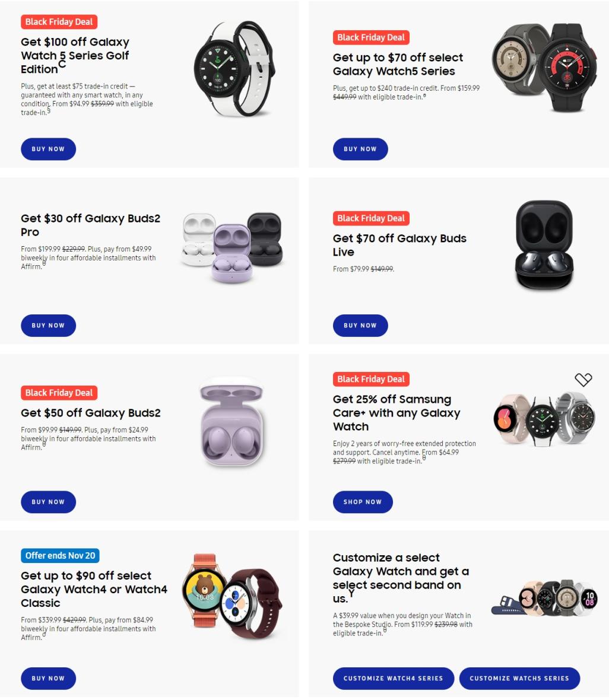Buy the Galaxy Buds2 Pro offer
The width and height of the screenshot is (609, 700).
(48, 326)
